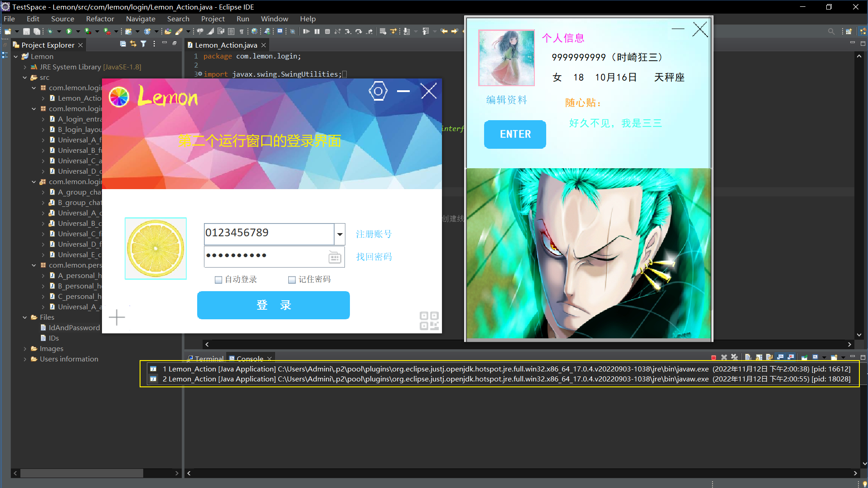Collapse the com.lemon.login package
Image resolution: width=868 pixels, height=488 pixels.
coord(34,88)
